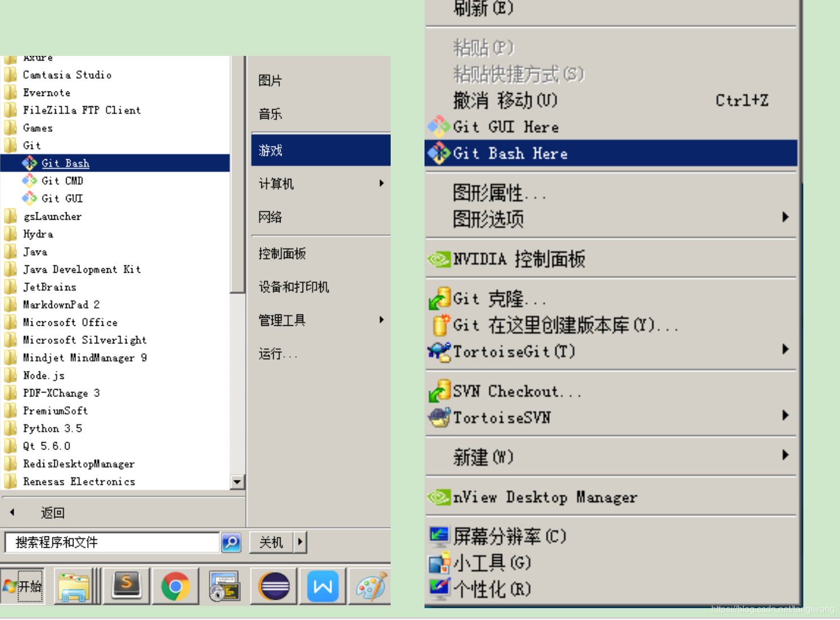Click the Git GUI program icon
Image resolution: width=840 pixels, height=620 pixels.
29,198
